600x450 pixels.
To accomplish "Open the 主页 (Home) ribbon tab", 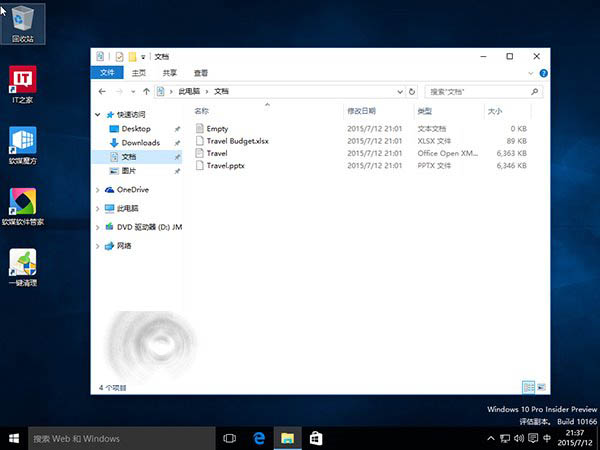I will [139, 73].
